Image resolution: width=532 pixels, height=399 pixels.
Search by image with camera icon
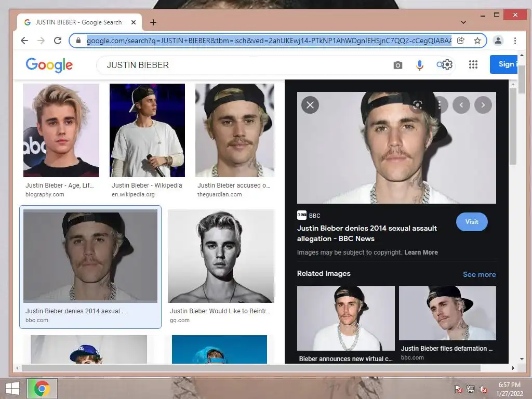point(397,65)
